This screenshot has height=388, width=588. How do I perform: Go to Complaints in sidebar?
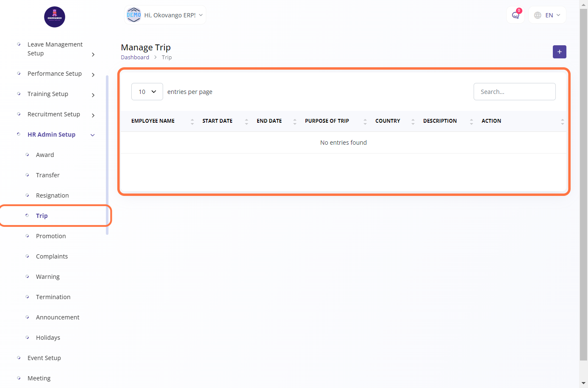tap(52, 256)
